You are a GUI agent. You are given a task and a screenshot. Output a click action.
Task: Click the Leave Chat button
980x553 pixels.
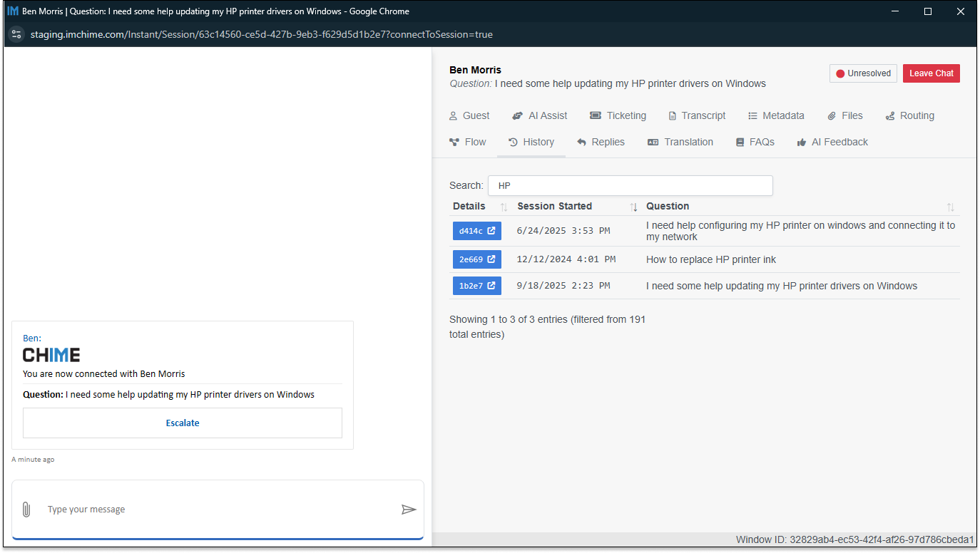[931, 73]
